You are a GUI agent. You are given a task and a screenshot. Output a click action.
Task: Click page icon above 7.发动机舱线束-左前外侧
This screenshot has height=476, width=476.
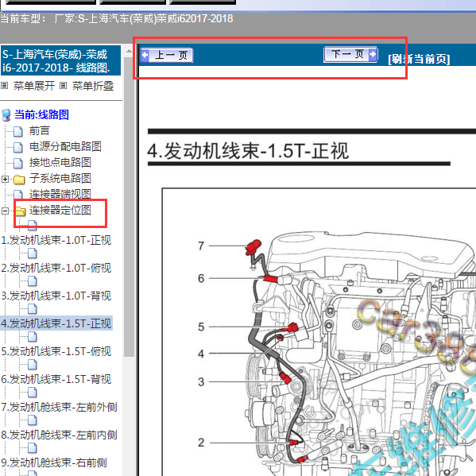(32, 393)
